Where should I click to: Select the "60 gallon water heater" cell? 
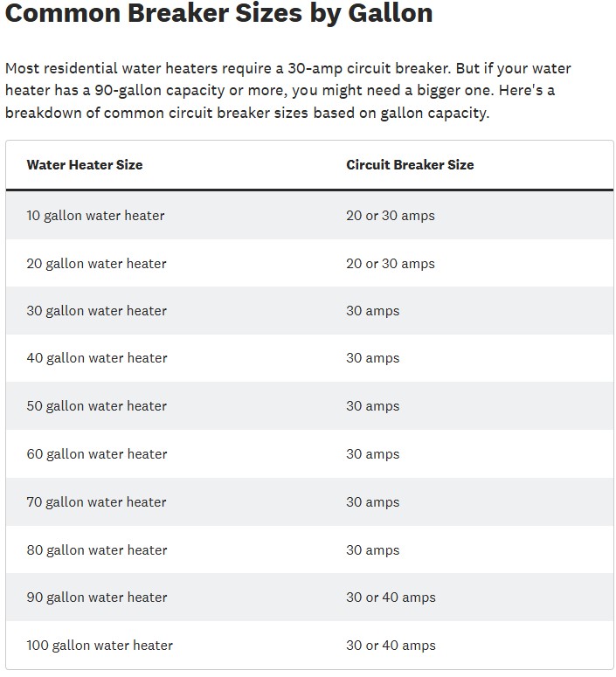point(96,454)
